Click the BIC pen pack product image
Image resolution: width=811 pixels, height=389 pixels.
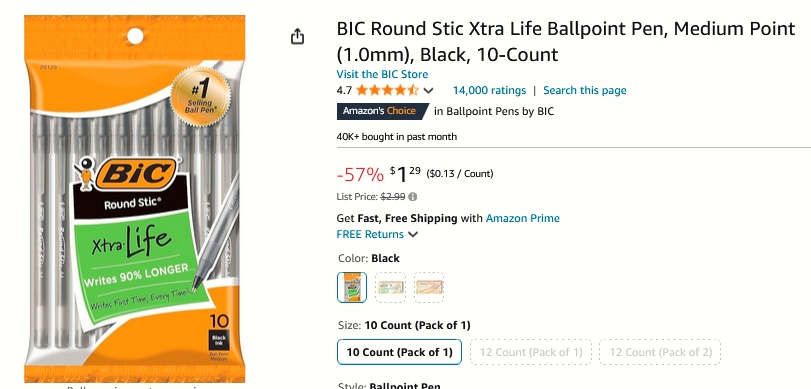click(x=134, y=199)
